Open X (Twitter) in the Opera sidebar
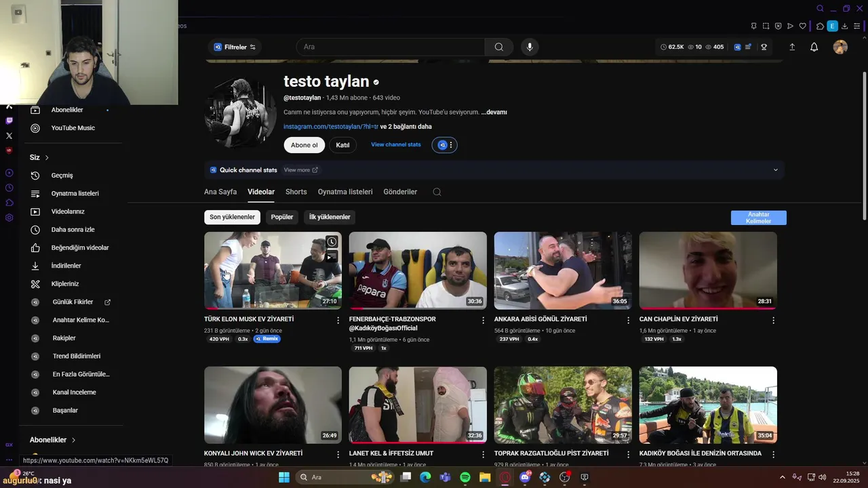This screenshot has height=488, width=868. click(9, 136)
